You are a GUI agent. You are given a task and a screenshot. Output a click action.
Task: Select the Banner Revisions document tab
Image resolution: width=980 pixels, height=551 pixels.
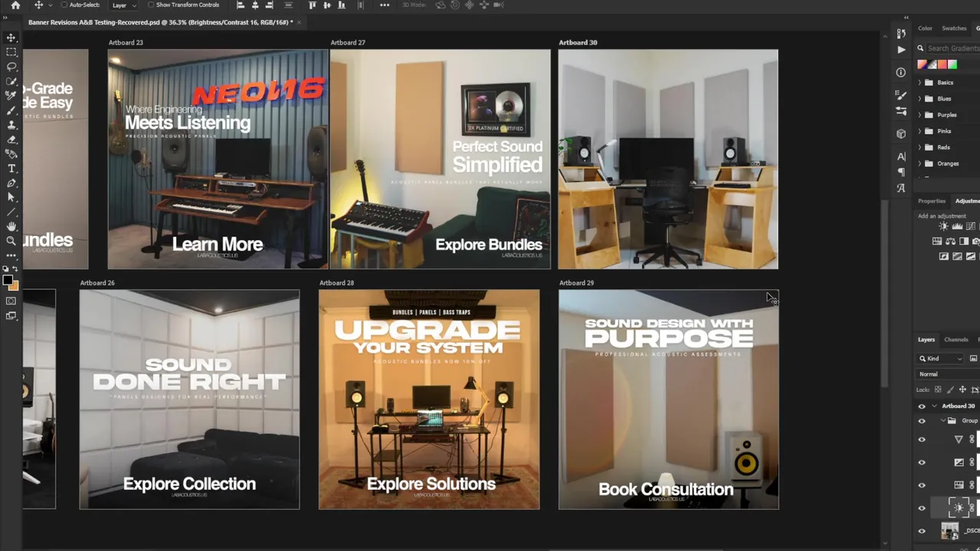[x=159, y=22]
